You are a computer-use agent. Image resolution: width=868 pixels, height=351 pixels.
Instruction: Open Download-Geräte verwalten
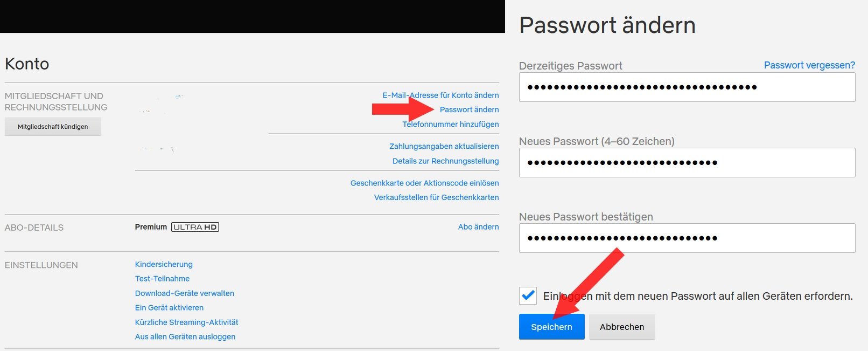(x=185, y=293)
